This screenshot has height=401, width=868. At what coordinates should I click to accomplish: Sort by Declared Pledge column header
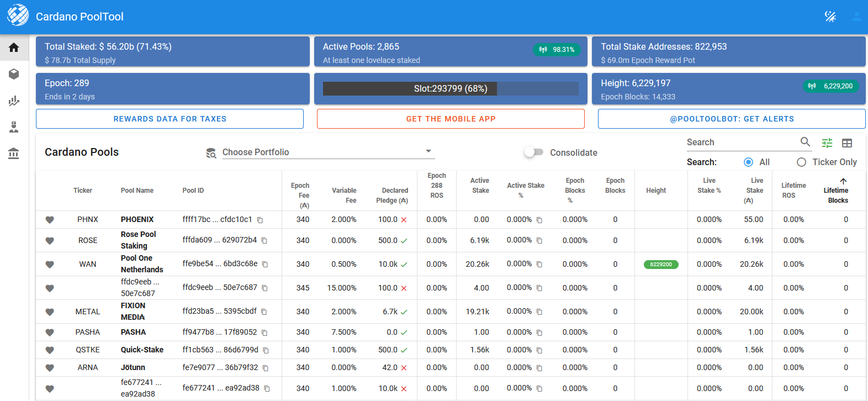(x=392, y=195)
